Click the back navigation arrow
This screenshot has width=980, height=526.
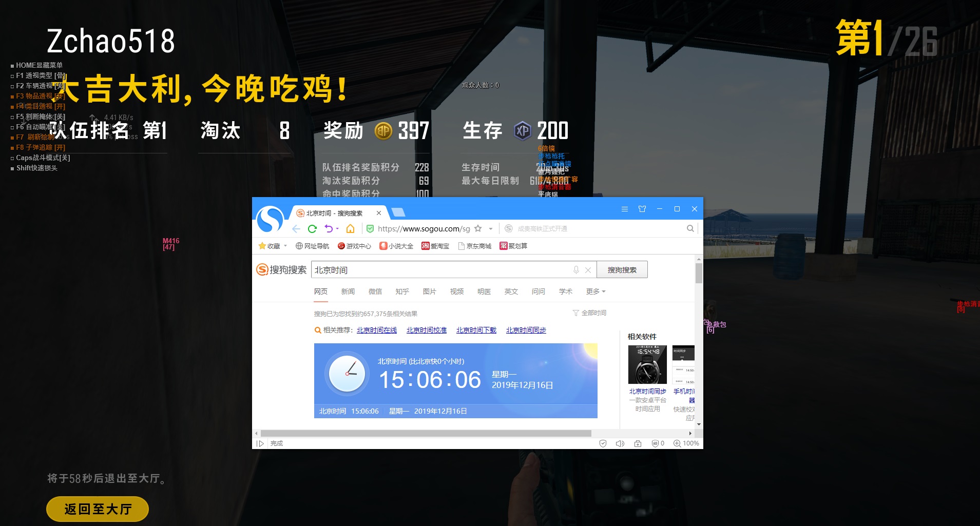(296, 229)
